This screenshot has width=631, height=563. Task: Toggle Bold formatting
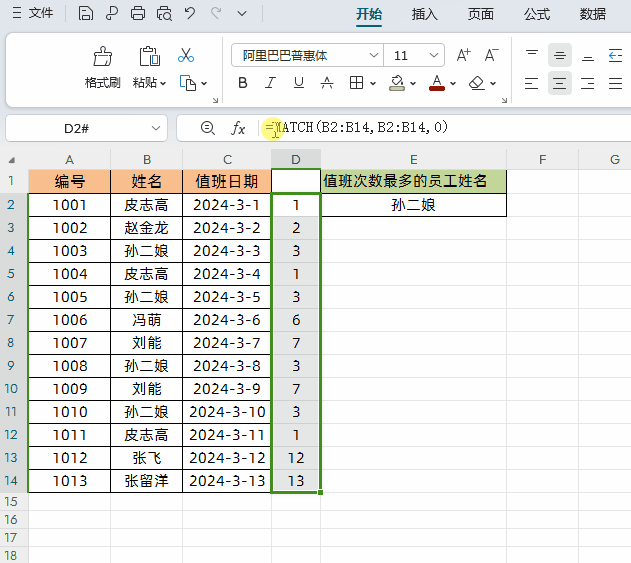[x=242, y=83]
